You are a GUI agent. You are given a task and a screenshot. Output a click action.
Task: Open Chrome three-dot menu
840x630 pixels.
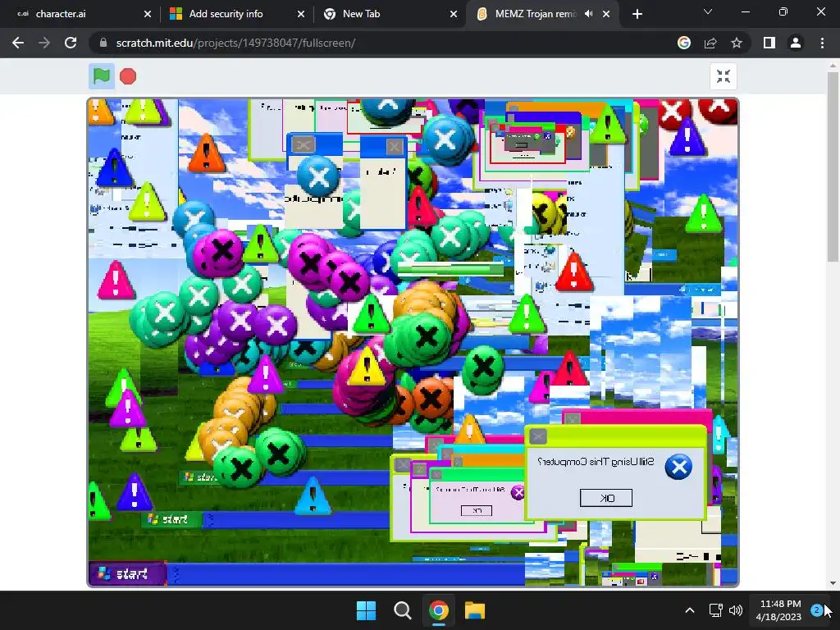pyautogui.click(x=822, y=43)
